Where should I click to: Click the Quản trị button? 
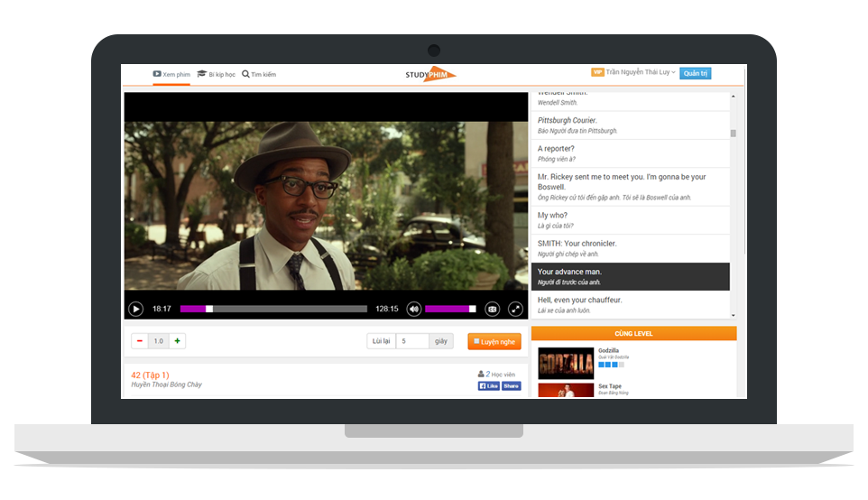(x=696, y=73)
